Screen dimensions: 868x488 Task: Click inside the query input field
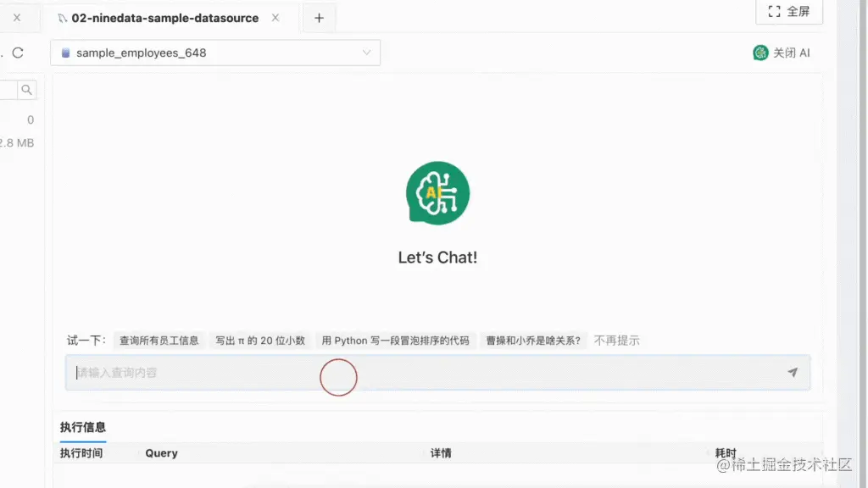coord(339,372)
